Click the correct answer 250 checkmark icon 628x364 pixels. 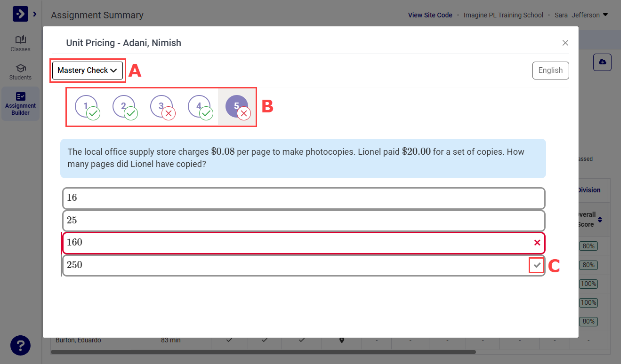(537, 265)
